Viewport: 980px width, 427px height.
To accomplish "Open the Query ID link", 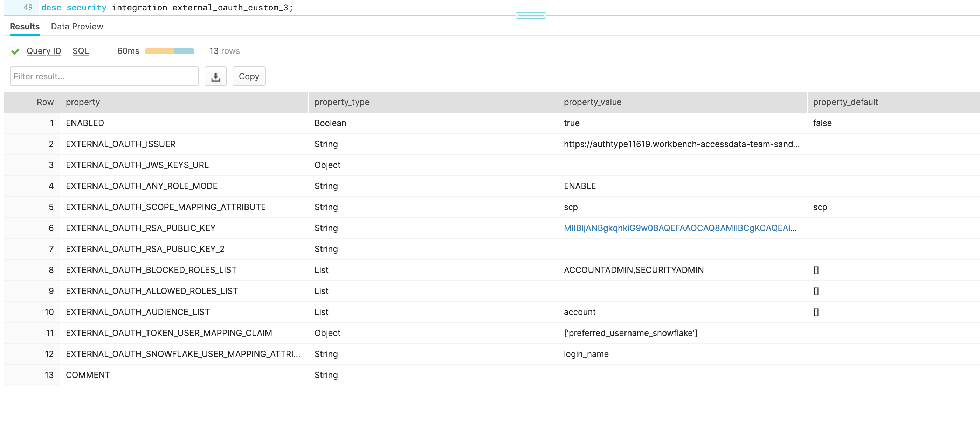I will coord(44,51).
